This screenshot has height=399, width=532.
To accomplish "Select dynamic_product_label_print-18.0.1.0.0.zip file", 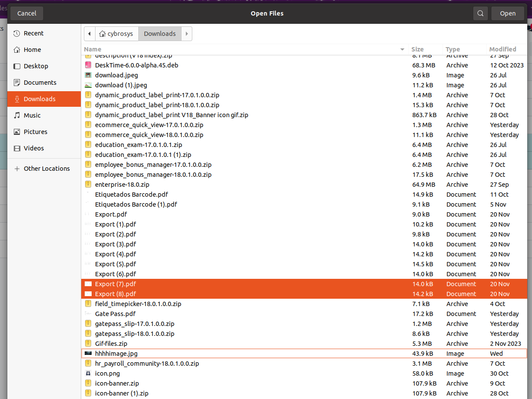I will coord(157,105).
